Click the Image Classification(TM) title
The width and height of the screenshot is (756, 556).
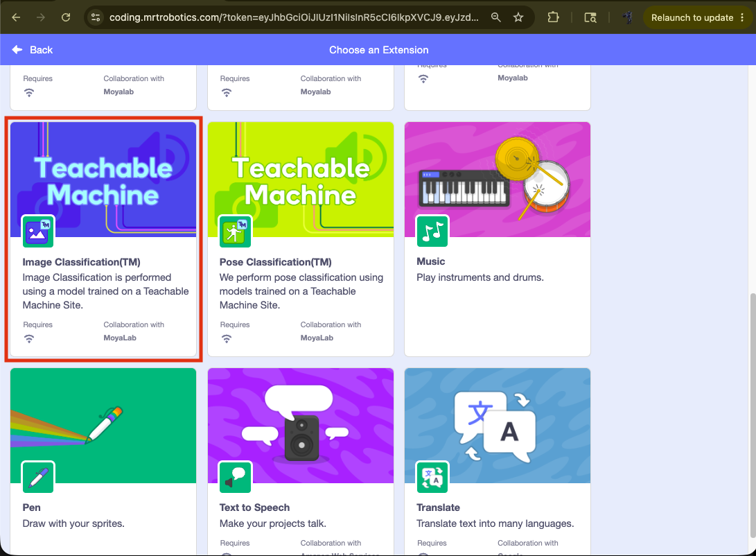tap(82, 262)
